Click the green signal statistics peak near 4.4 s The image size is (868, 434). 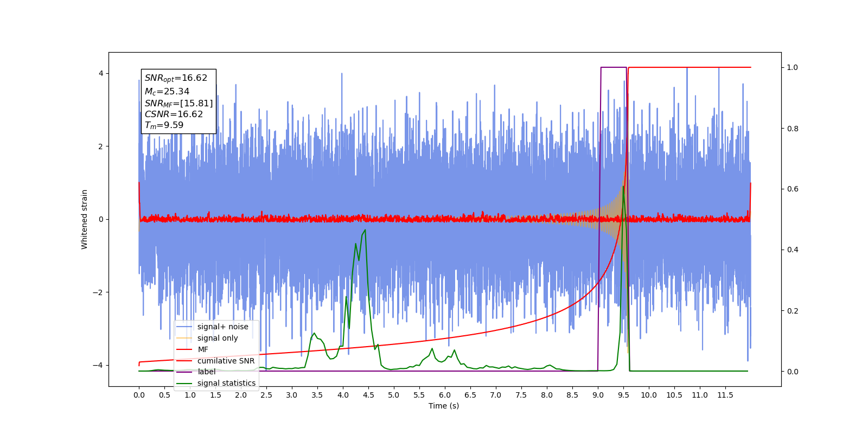pos(365,230)
